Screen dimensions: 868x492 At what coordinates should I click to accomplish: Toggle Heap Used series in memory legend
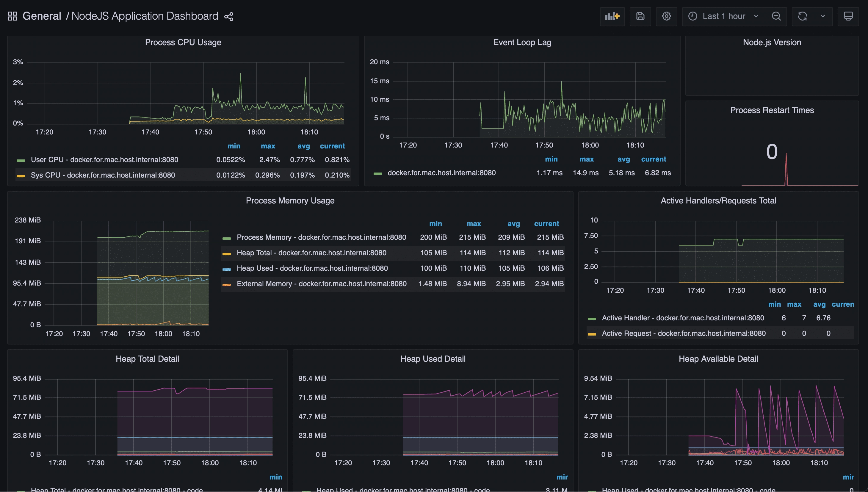click(312, 268)
